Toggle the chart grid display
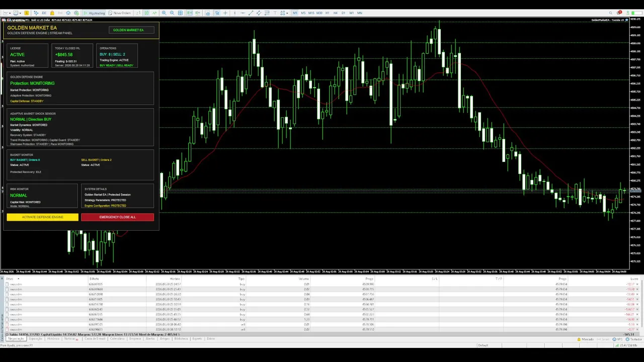The width and height of the screenshot is (644, 362). click(180, 13)
